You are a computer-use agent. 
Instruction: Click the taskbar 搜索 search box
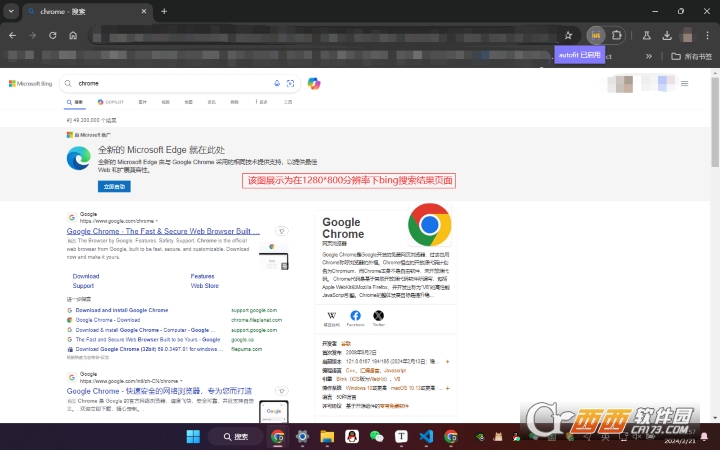[x=236, y=436]
